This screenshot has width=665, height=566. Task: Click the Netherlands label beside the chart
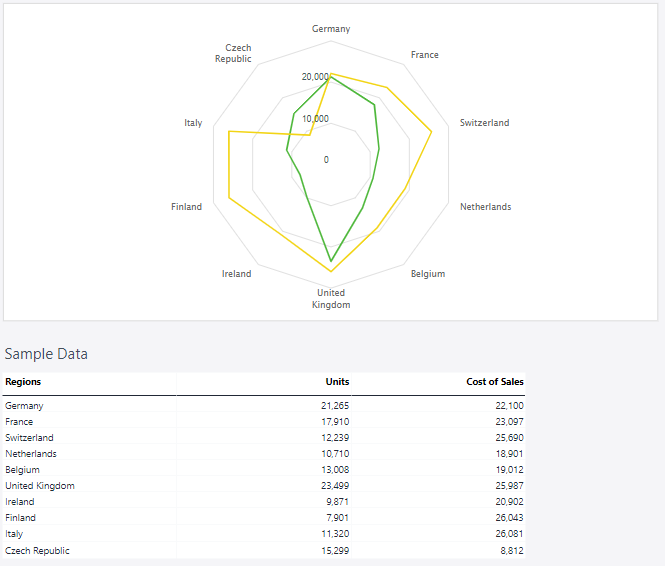pyautogui.click(x=485, y=207)
